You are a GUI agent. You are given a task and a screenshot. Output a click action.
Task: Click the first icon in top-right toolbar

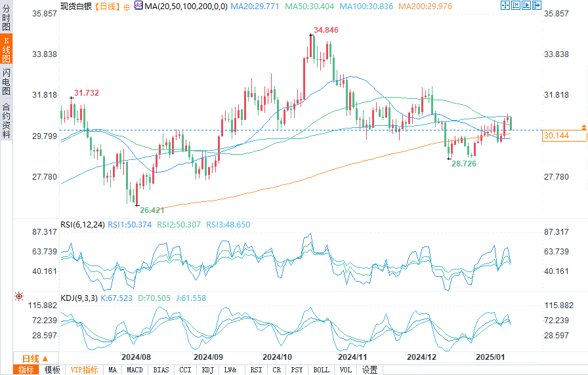pos(505,6)
